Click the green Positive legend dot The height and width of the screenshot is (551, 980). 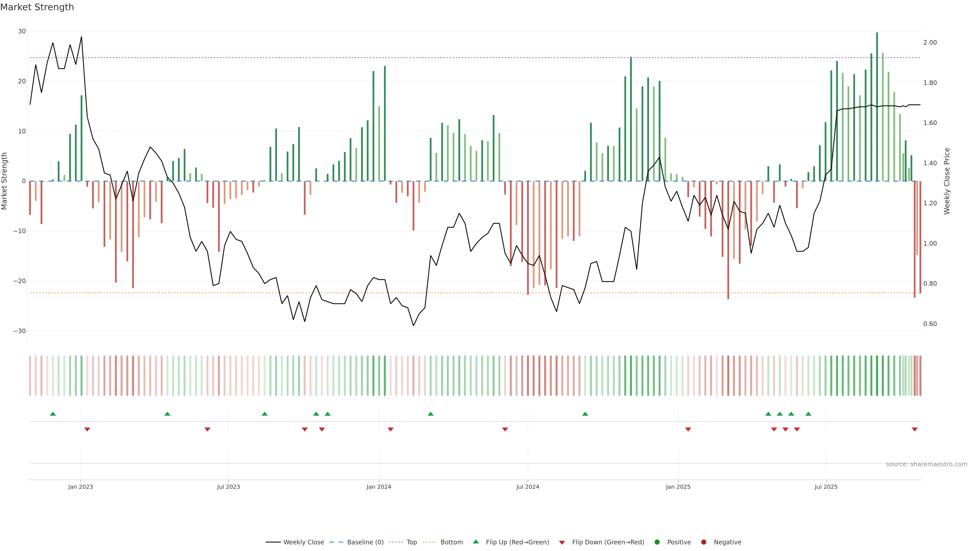click(x=657, y=542)
